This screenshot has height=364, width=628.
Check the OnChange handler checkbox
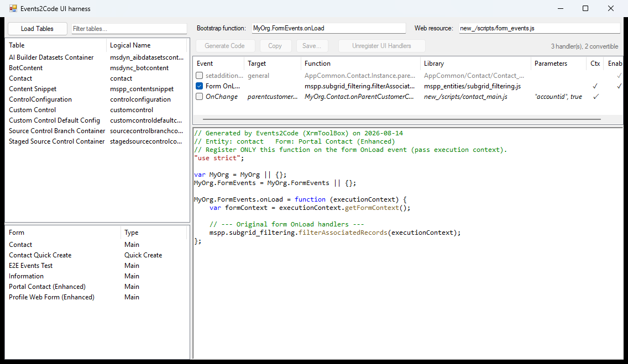pyautogui.click(x=199, y=97)
